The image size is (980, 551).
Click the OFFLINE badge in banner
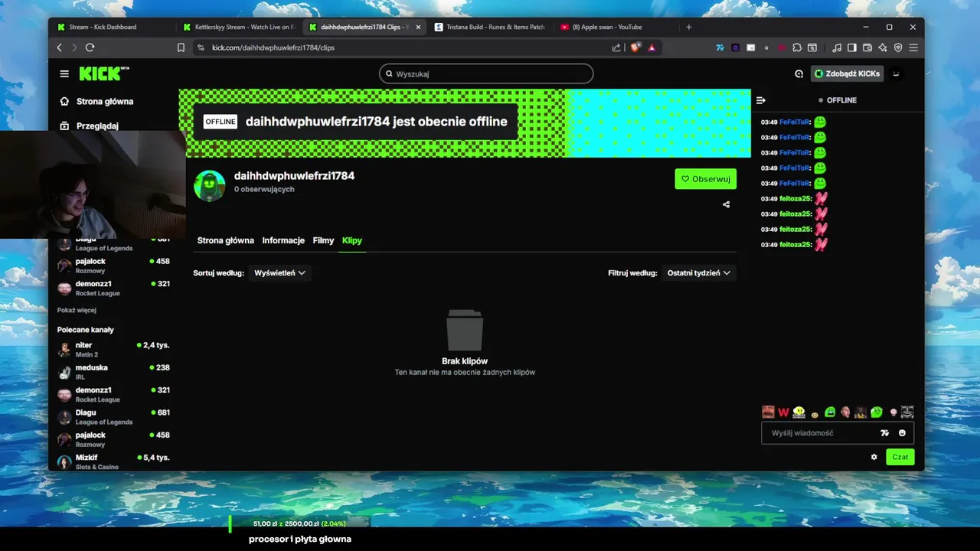220,122
